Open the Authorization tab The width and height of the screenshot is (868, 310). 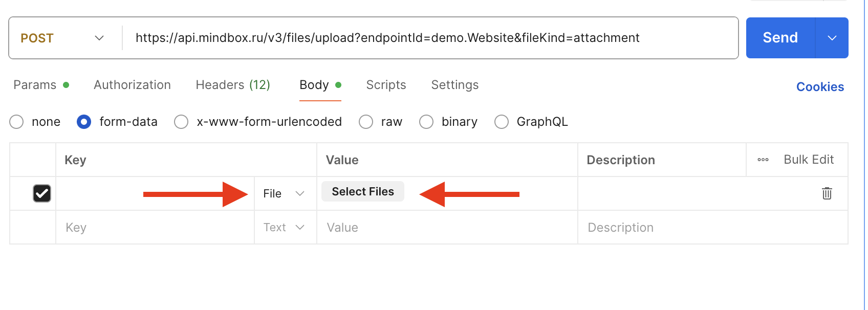click(x=132, y=85)
